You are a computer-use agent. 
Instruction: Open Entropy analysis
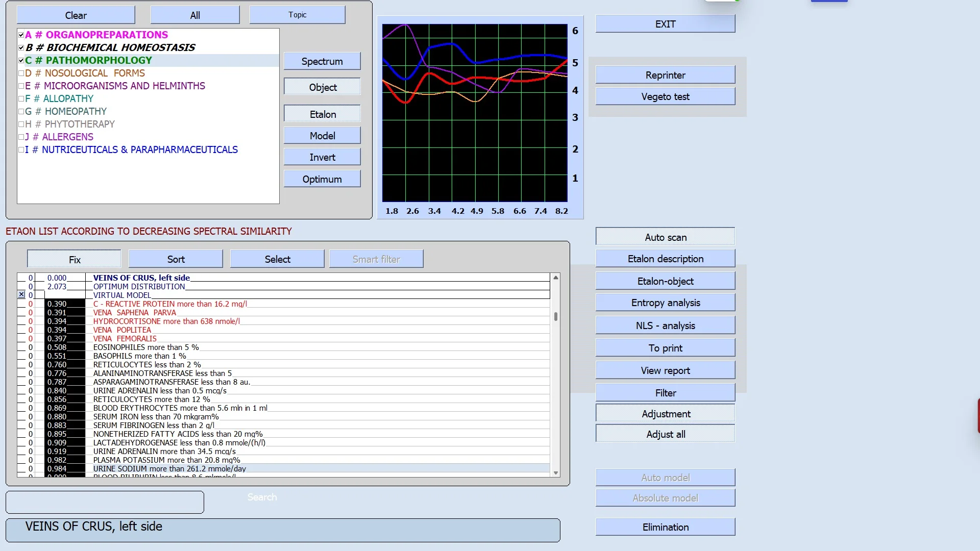[665, 303]
